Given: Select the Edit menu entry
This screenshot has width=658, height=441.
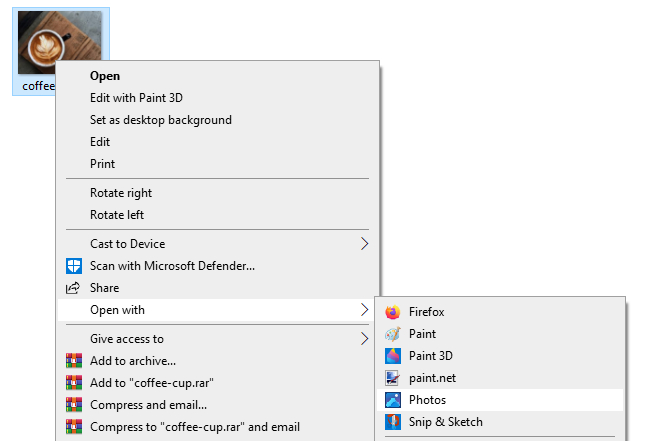Looking at the screenshot, I should point(217,142).
